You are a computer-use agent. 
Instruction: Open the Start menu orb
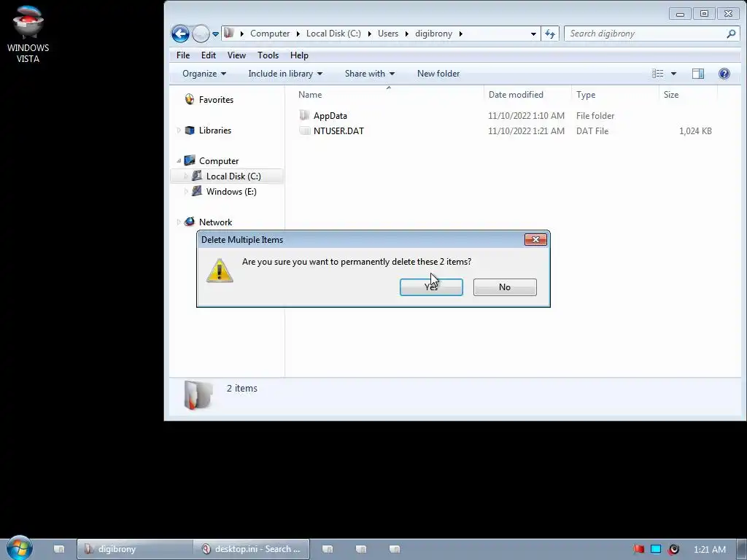[20, 548]
